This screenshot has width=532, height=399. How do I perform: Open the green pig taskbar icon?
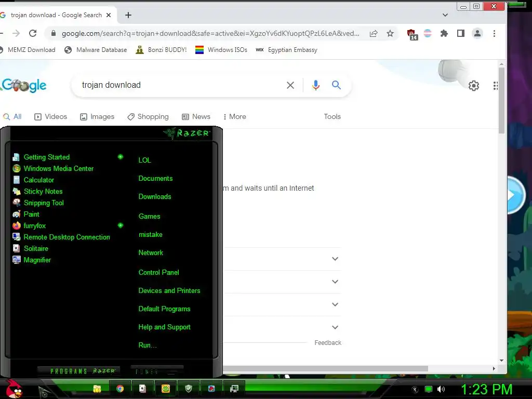pos(166,389)
